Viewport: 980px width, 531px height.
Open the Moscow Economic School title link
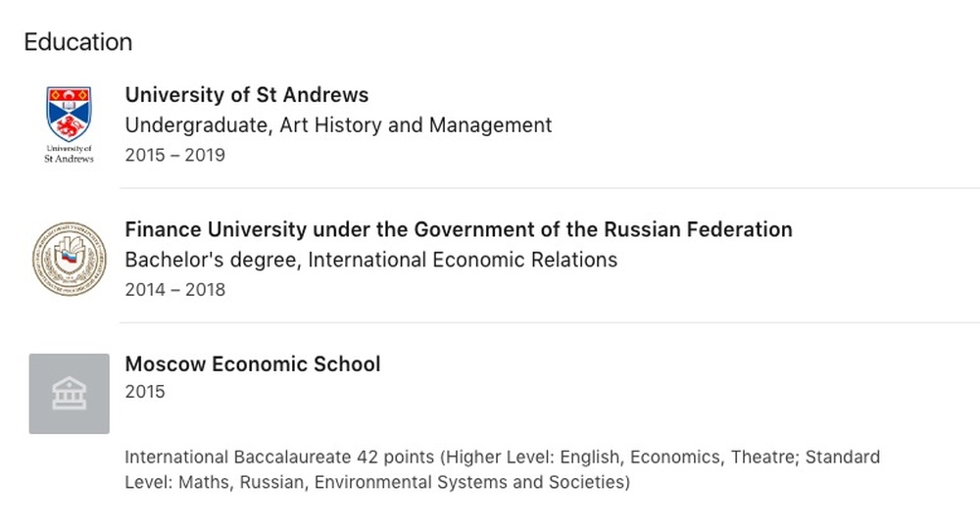[x=253, y=363]
